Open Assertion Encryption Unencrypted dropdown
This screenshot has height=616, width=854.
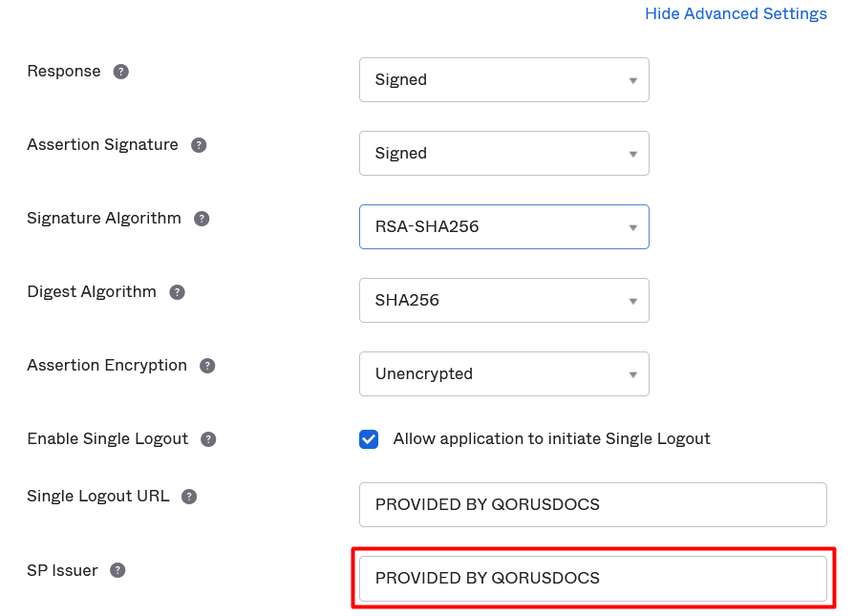[x=503, y=374]
